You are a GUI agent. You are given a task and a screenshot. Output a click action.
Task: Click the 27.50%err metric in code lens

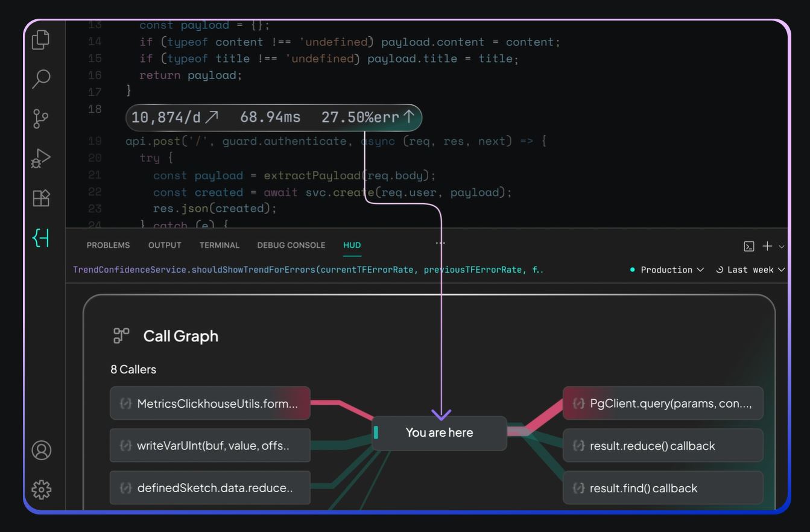coord(368,118)
